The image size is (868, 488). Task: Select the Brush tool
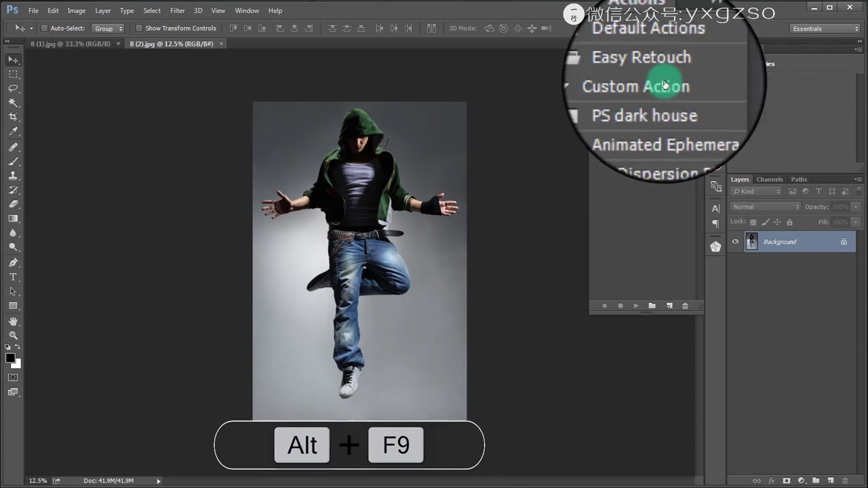13,161
